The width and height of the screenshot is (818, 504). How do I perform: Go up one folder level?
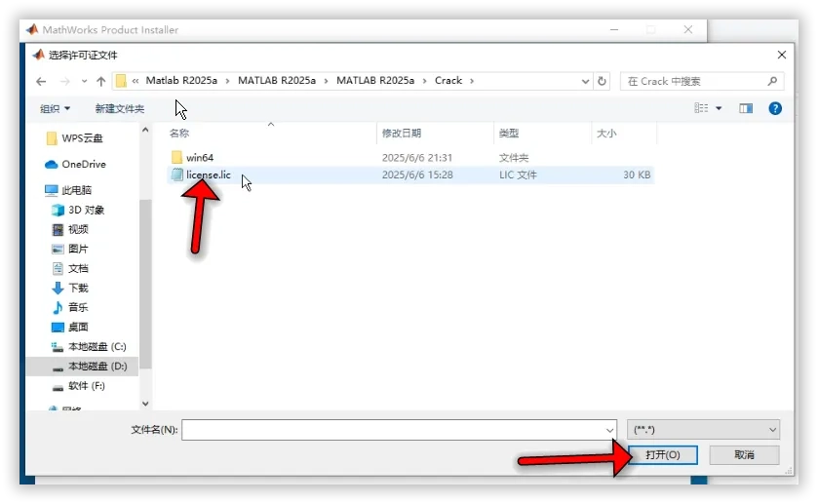pos(101,81)
